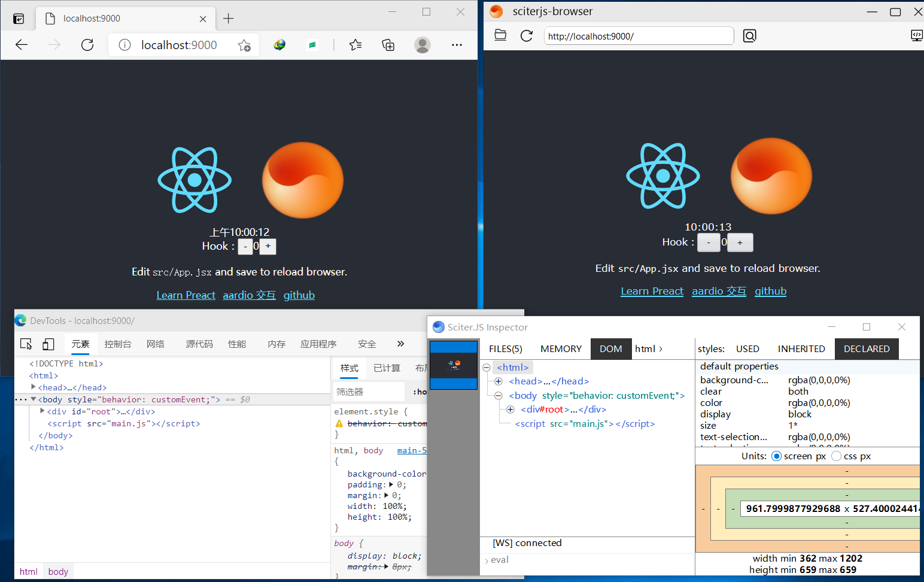Reload page in sciterjs-browser
This screenshot has width=924, height=582.
(527, 35)
